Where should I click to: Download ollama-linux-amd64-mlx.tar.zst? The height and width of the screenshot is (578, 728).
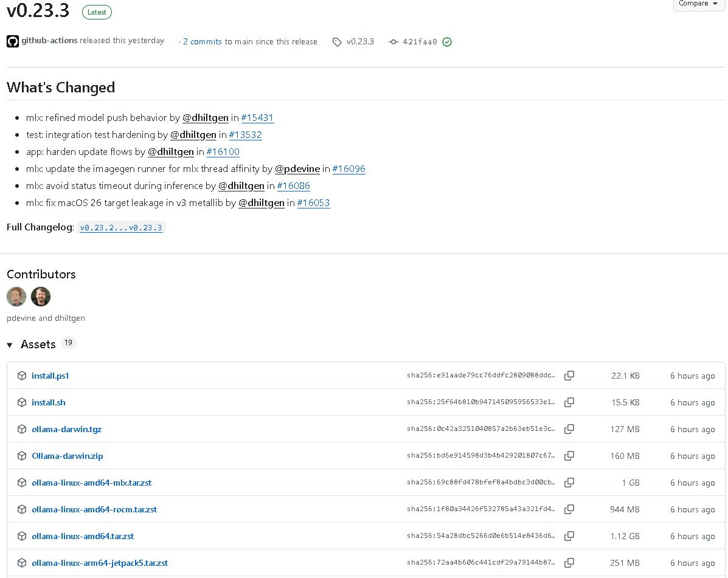click(x=91, y=483)
